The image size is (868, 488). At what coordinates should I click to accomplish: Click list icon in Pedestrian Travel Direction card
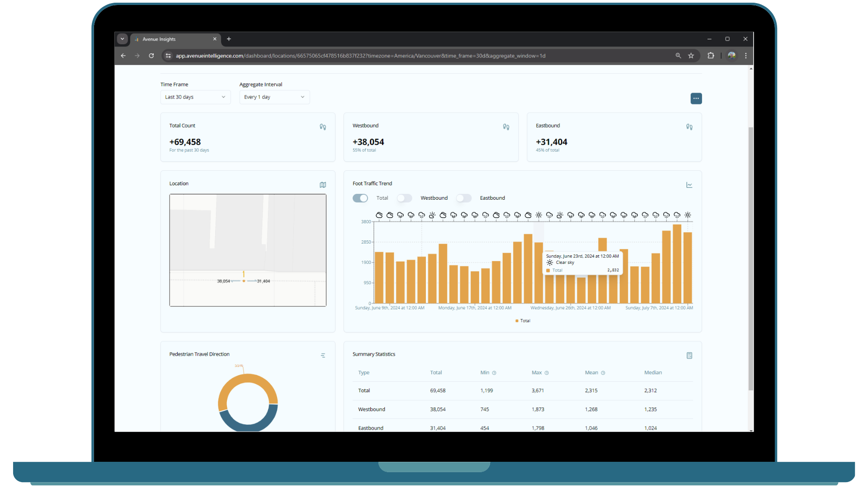[323, 356]
